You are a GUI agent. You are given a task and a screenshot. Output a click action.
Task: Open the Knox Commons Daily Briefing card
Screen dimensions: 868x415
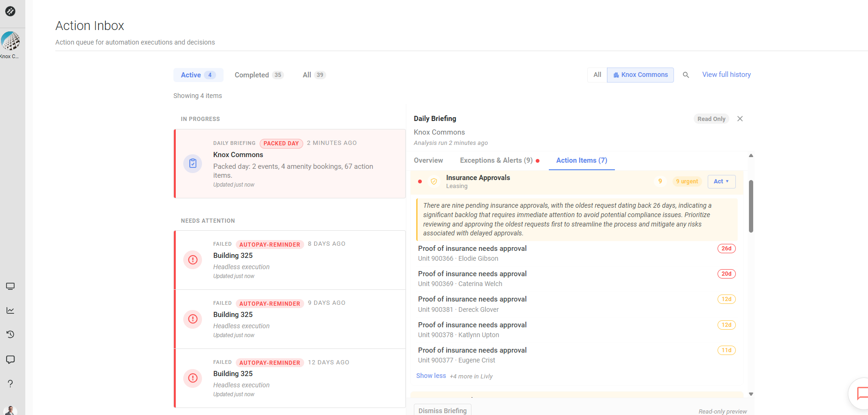290,164
